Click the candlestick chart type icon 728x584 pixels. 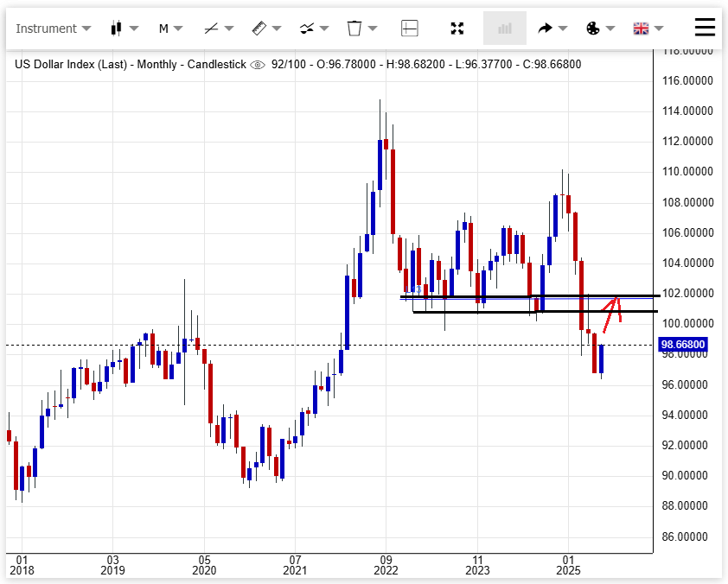point(117,29)
